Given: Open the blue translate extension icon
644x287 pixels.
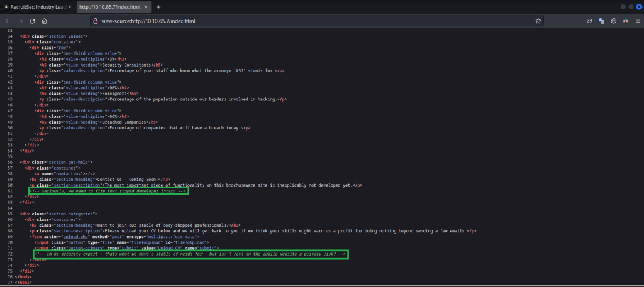Looking at the screenshot, I should (x=601, y=21).
